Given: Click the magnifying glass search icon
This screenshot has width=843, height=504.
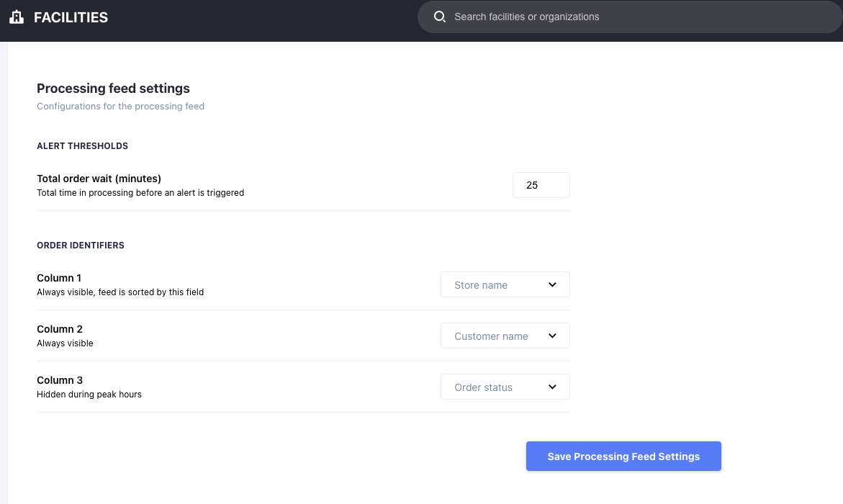Looking at the screenshot, I should pyautogui.click(x=439, y=17).
